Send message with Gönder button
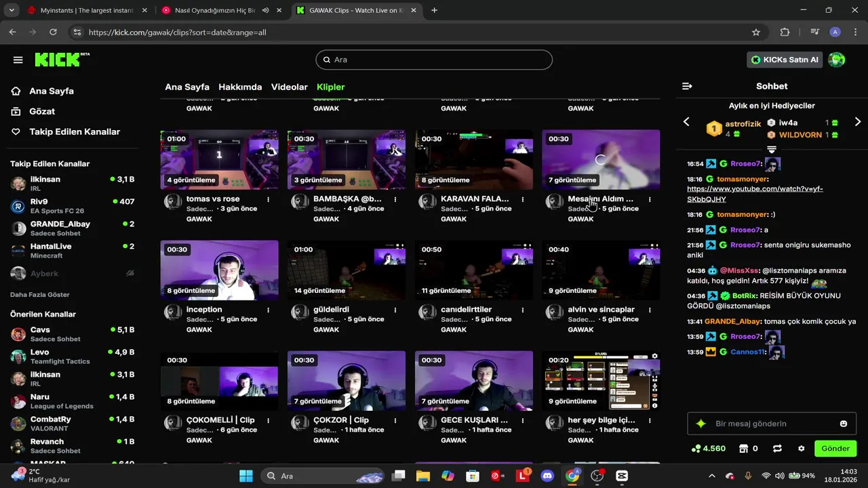Screen dimensions: 868x488 click(835, 449)
